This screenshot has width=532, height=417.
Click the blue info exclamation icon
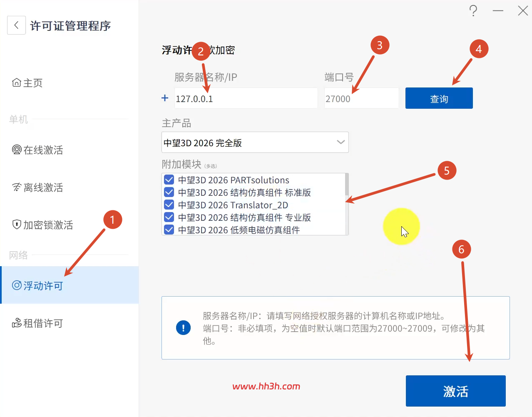[183, 327]
